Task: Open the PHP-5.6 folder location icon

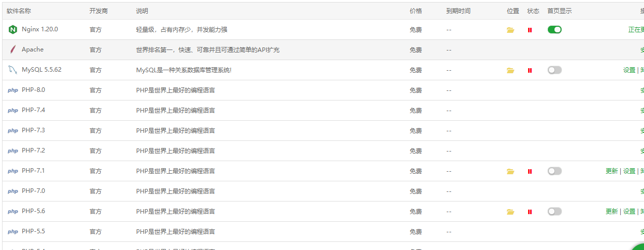Action: [510, 212]
